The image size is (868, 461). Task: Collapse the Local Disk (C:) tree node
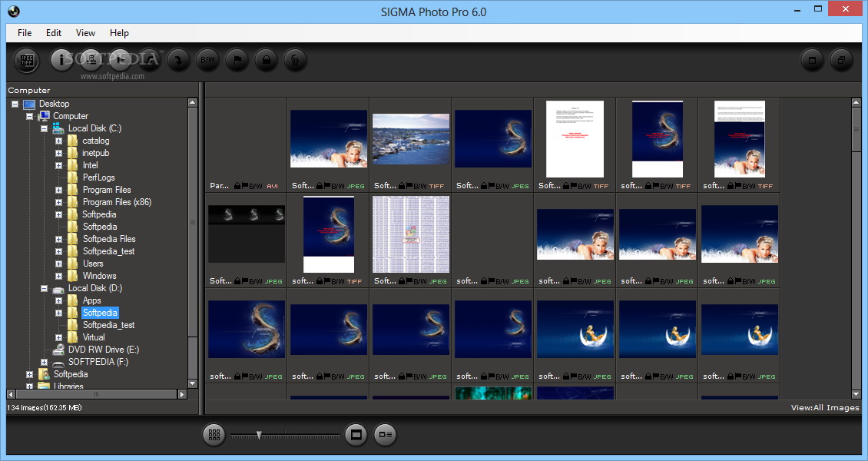[45, 128]
